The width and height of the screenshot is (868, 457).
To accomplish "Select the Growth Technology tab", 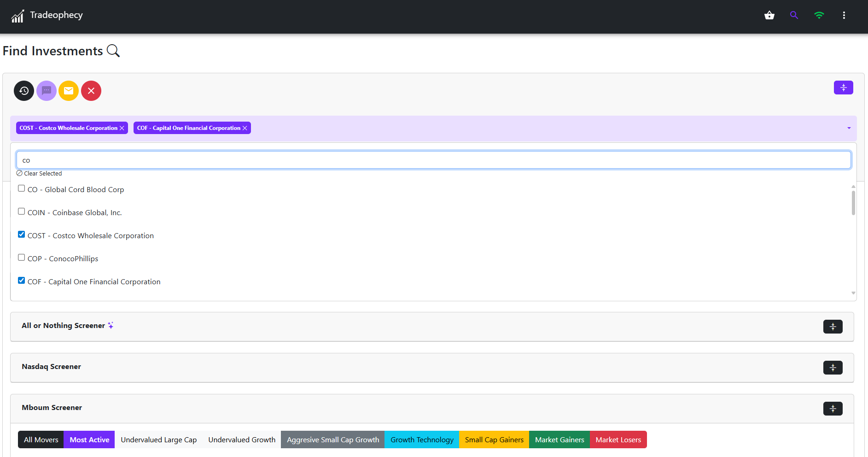I will coord(422,439).
